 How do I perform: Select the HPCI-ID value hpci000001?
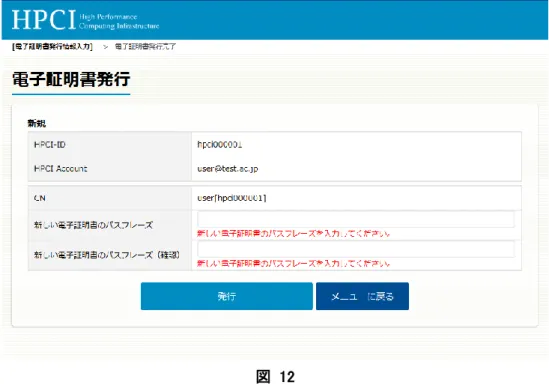(220, 145)
